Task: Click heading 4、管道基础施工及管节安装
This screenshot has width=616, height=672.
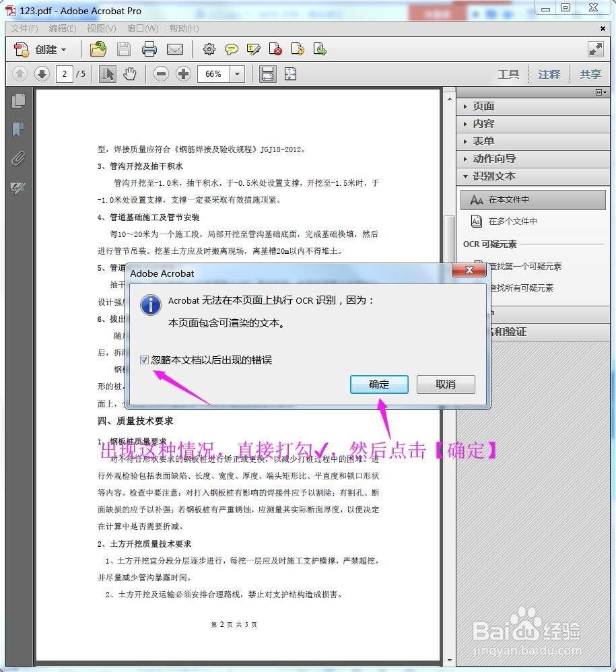Action: pyautogui.click(x=148, y=217)
